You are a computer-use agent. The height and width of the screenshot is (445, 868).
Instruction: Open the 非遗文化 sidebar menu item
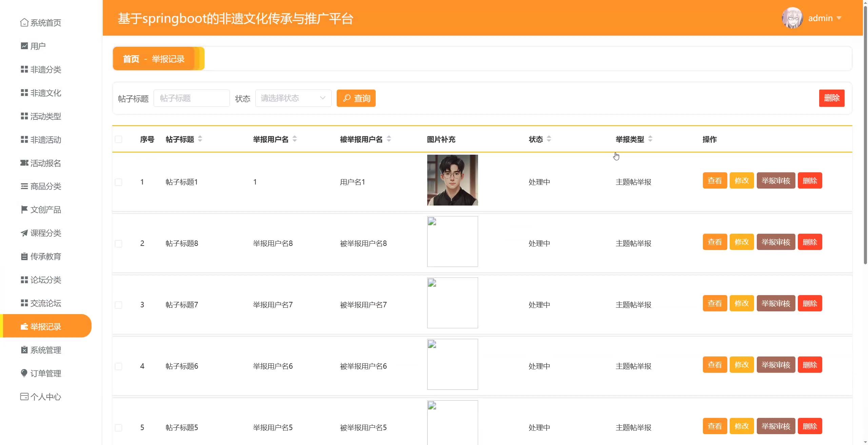click(45, 93)
